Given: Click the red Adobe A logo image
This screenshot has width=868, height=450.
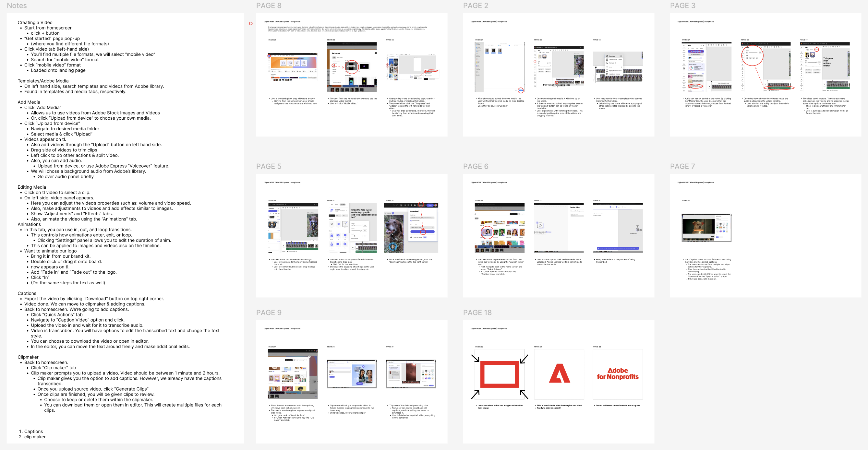Looking at the screenshot, I should (559, 374).
